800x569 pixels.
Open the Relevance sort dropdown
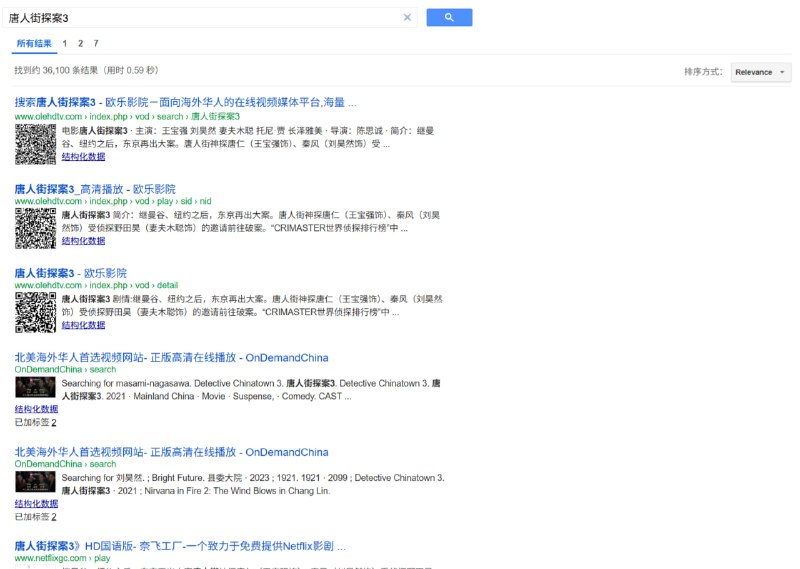(x=761, y=72)
